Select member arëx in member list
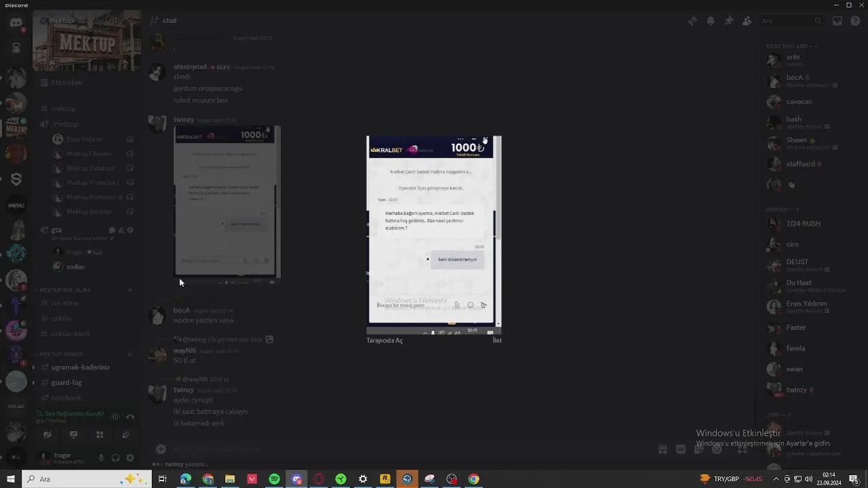 click(x=807, y=60)
